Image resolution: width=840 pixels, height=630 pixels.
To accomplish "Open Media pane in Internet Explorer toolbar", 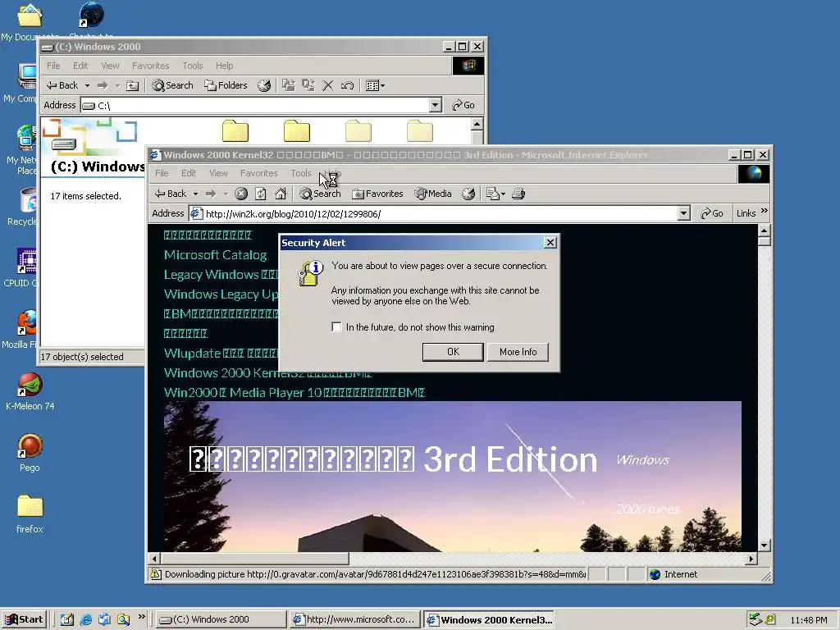I will click(x=433, y=194).
